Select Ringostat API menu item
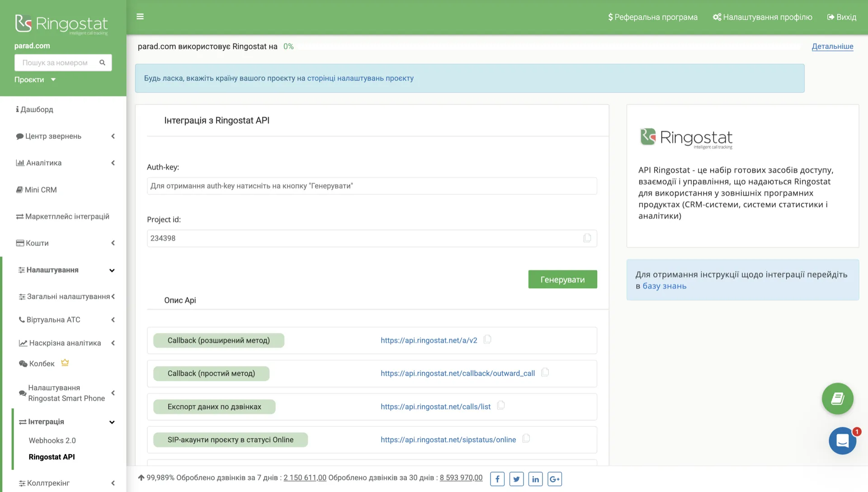Image resolution: width=868 pixels, height=492 pixels. (52, 457)
